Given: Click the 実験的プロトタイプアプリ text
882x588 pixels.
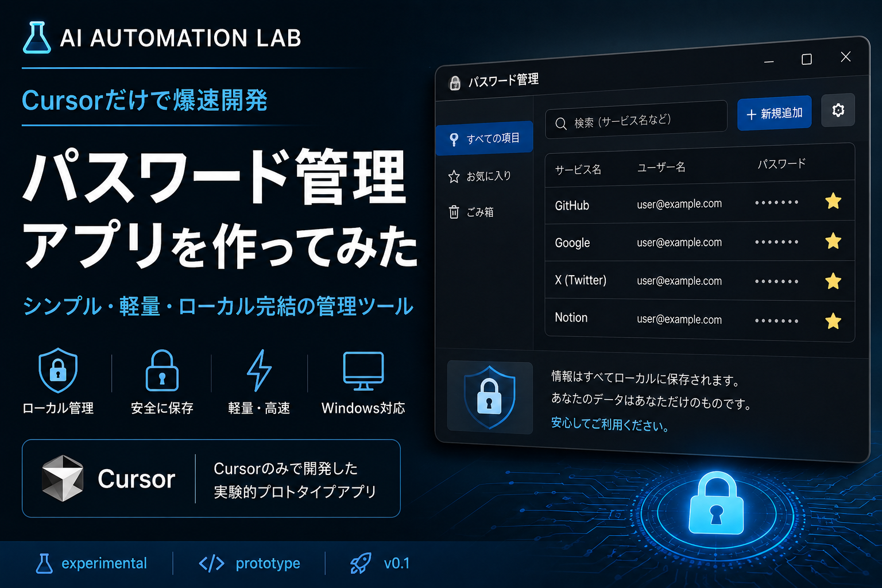Looking at the screenshot, I should (x=295, y=492).
